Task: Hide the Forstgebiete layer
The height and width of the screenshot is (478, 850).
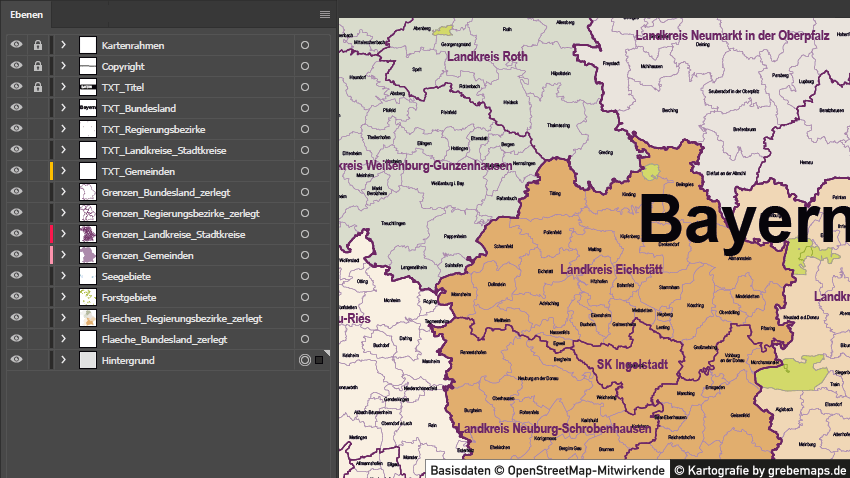Action: point(16,298)
